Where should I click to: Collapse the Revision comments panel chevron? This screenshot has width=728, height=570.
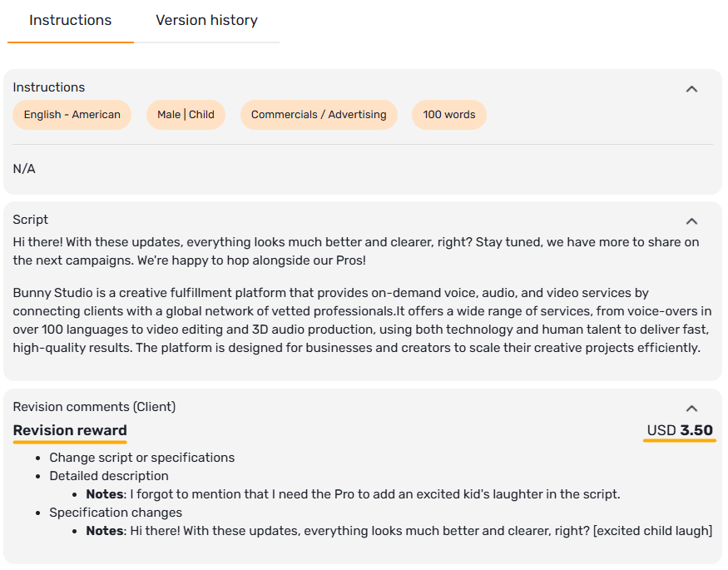[x=691, y=409]
